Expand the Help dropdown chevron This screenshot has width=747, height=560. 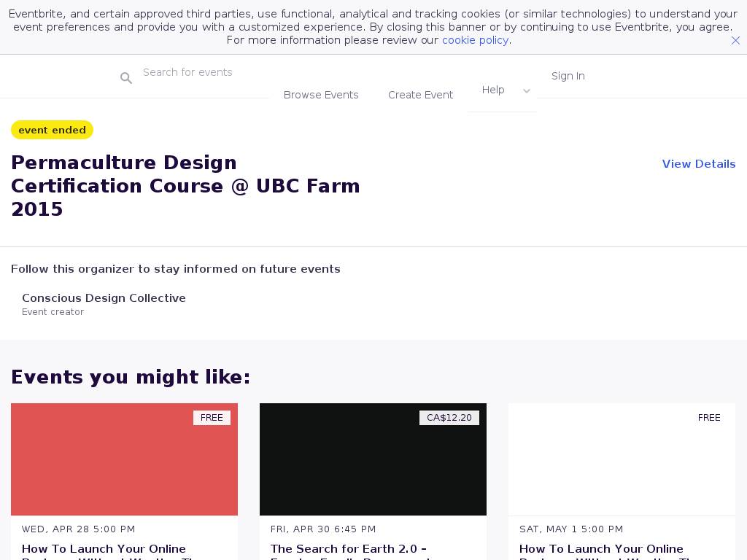(x=527, y=91)
